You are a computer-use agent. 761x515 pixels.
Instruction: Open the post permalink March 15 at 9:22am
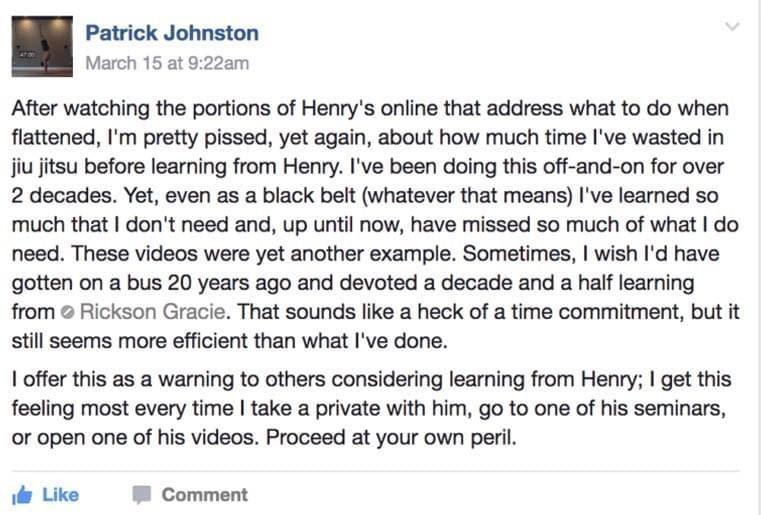167,63
